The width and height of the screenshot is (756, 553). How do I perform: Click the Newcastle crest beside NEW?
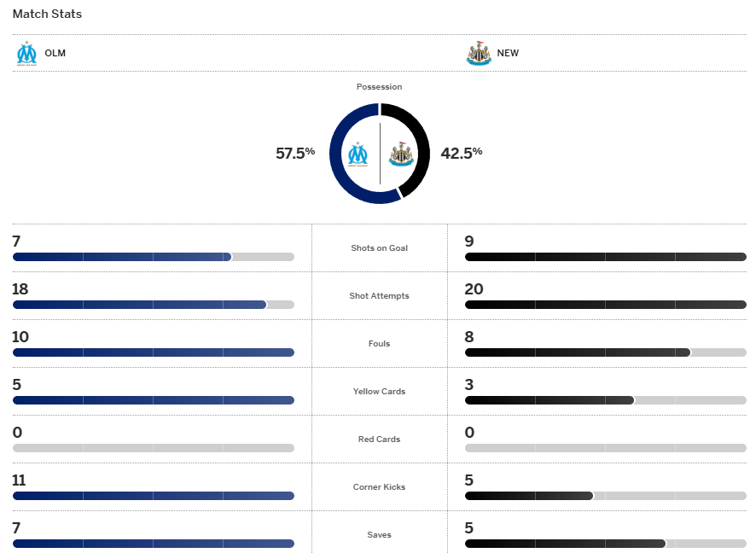tap(479, 53)
